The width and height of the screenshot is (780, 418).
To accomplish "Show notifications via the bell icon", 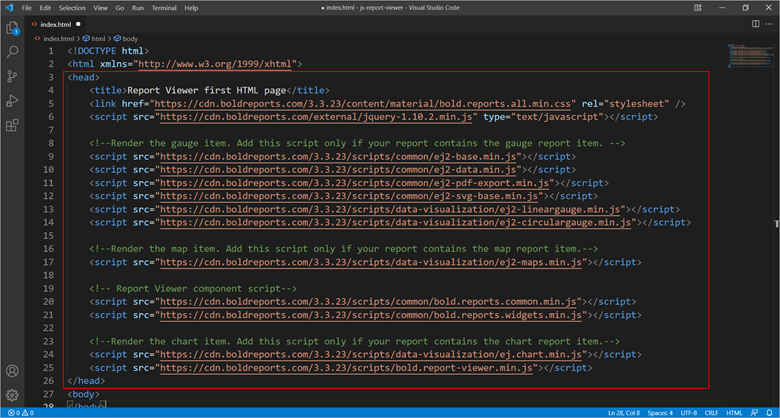I will 770,413.
